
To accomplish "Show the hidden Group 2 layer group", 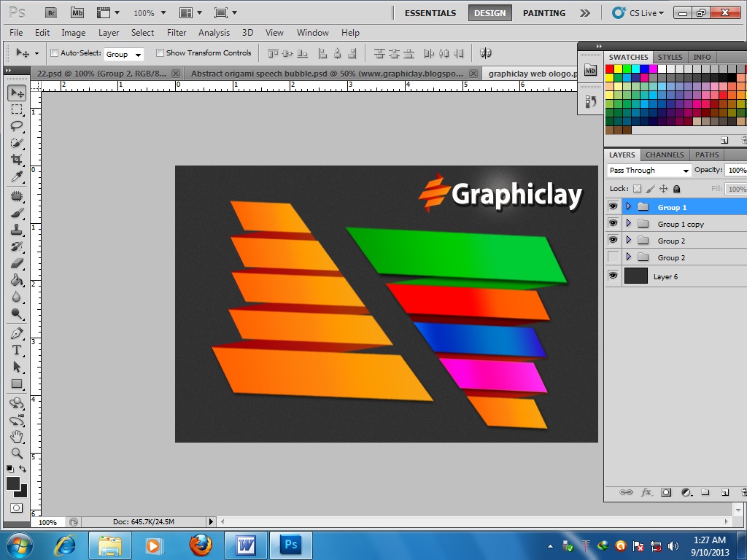I will [x=613, y=257].
